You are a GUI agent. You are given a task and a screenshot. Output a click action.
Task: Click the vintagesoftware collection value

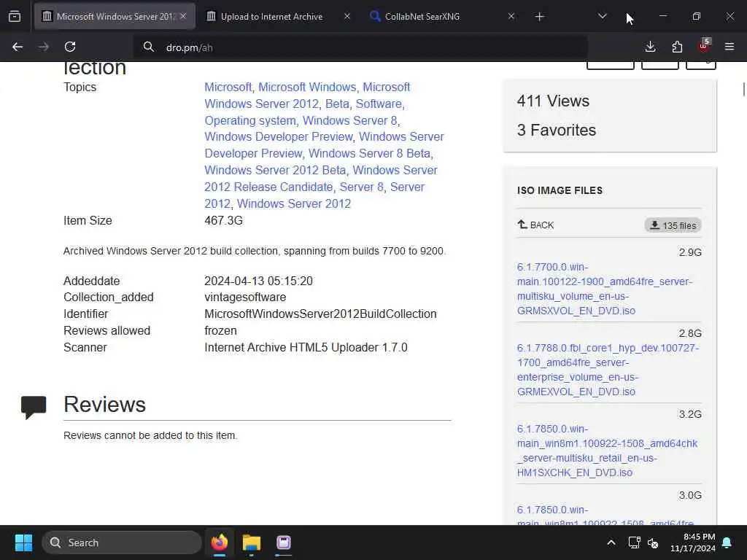[x=245, y=297]
